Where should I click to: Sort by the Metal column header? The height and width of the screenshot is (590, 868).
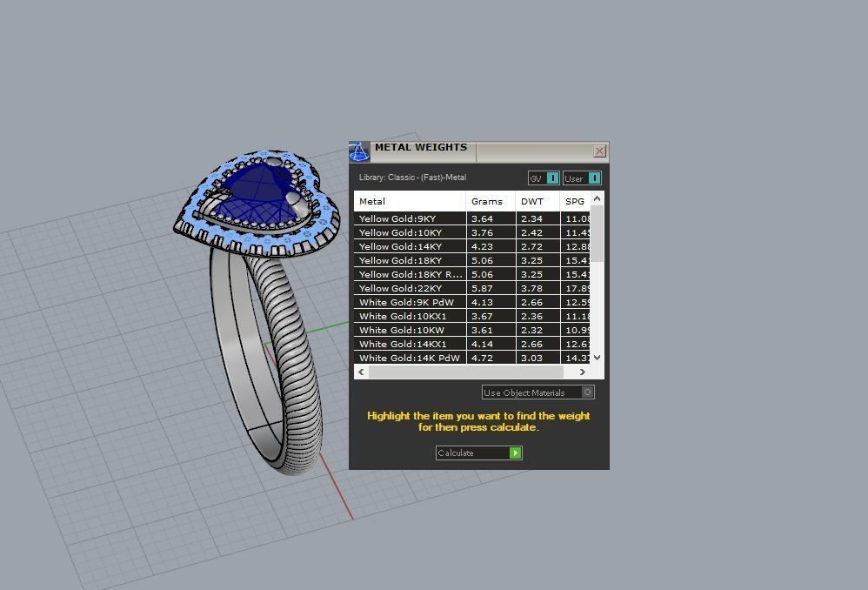coord(410,201)
